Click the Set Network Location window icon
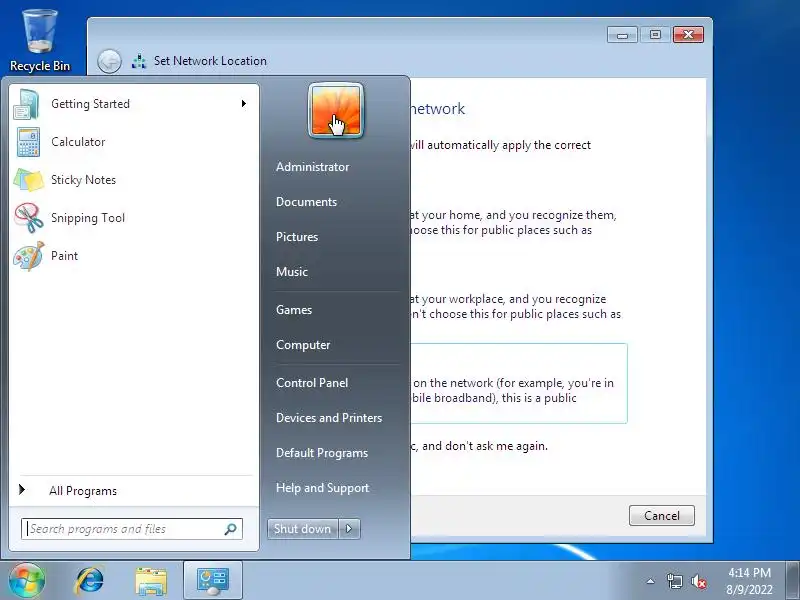This screenshot has width=800, height=600. (x=139, y=61)
